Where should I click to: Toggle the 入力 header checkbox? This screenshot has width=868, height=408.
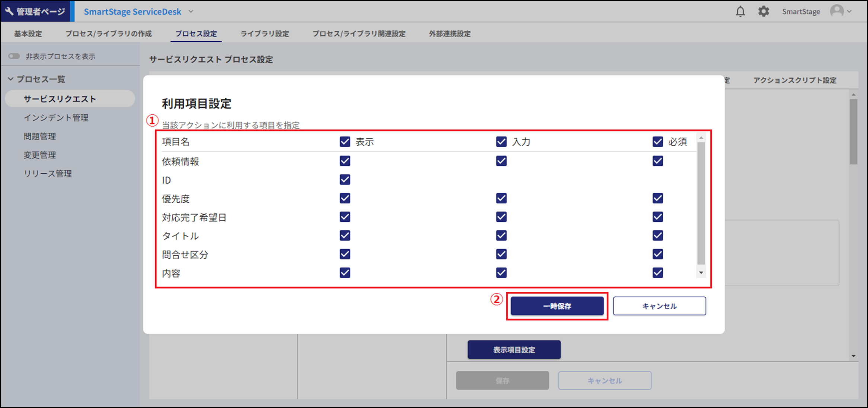click(501, 142)
